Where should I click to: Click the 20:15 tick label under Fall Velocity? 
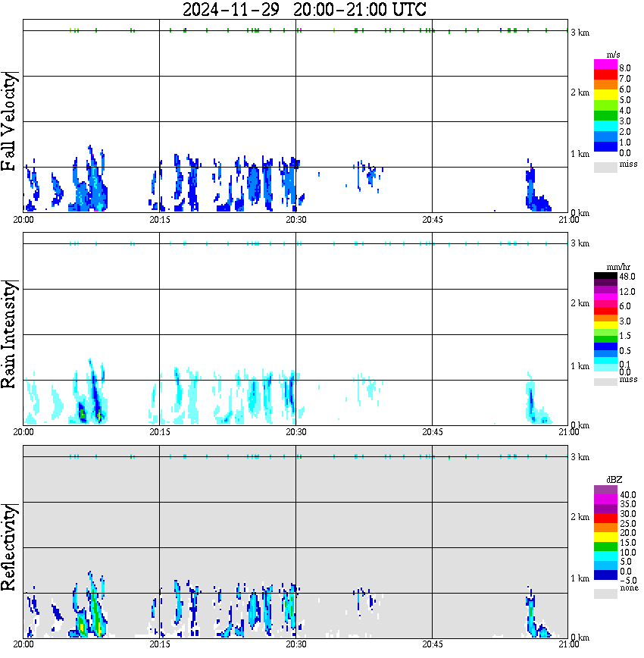pos(160,220)
